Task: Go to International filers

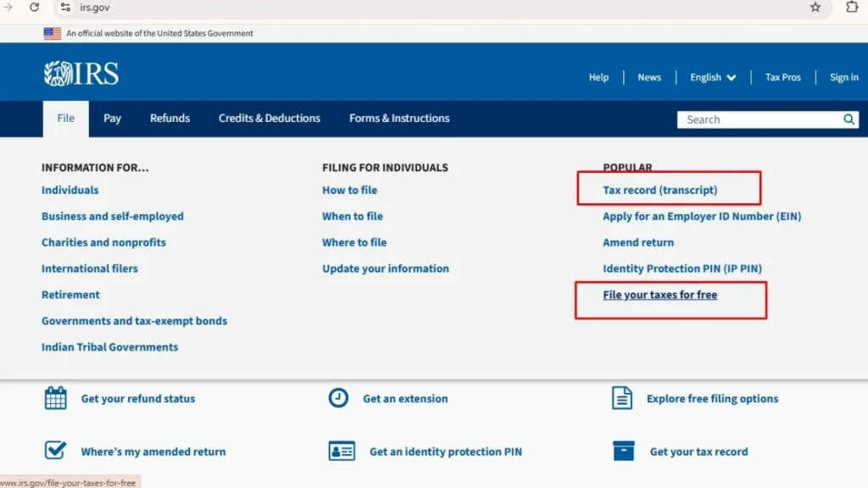Action: [x=90, y=269]
